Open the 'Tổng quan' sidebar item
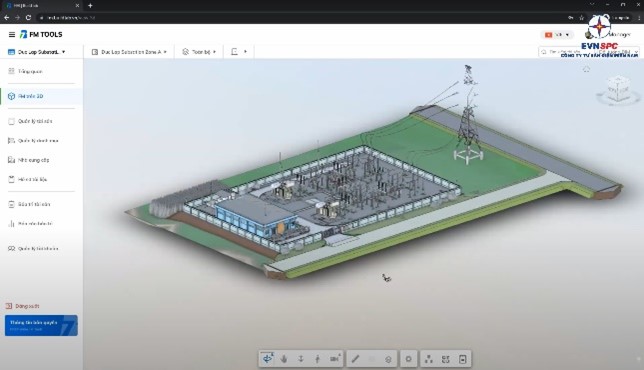The image size is (644, 370). (x=41, y=71)
